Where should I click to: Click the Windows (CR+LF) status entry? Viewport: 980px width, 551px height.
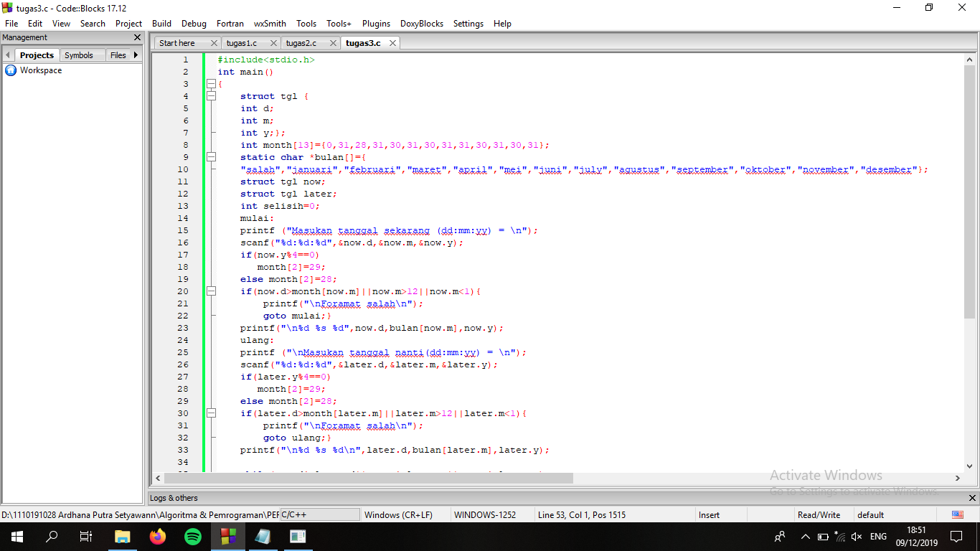(x=398, y=514)
